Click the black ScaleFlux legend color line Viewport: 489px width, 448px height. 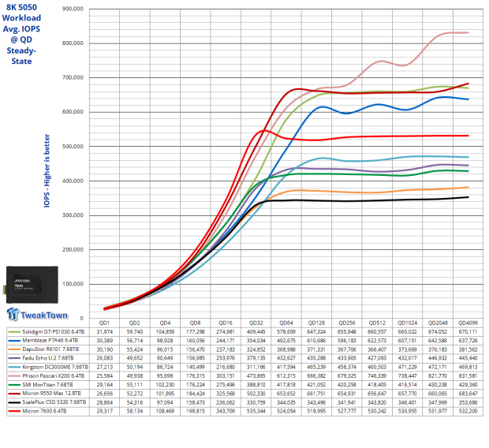14,402
